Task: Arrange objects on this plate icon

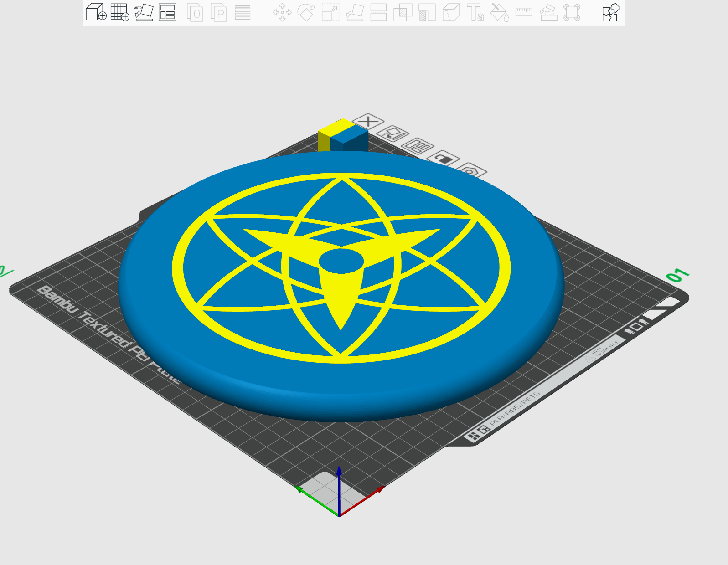Action: click(x=418, y=146)
